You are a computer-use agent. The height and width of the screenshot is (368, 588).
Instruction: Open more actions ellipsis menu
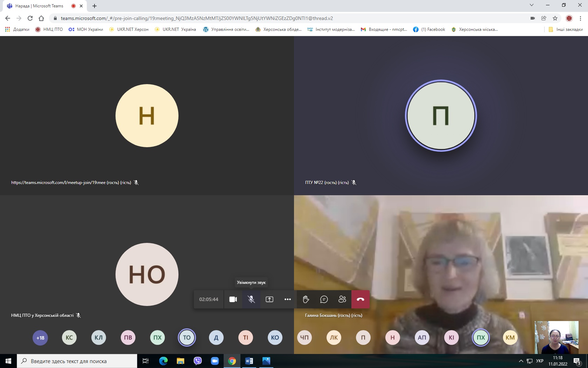tap(288, 299)
